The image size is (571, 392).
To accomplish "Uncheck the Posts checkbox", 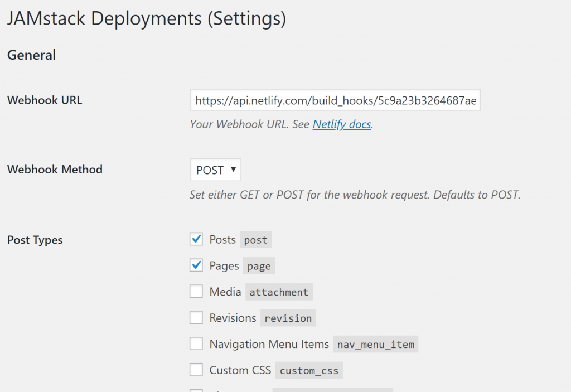I will tap(196, 239).
